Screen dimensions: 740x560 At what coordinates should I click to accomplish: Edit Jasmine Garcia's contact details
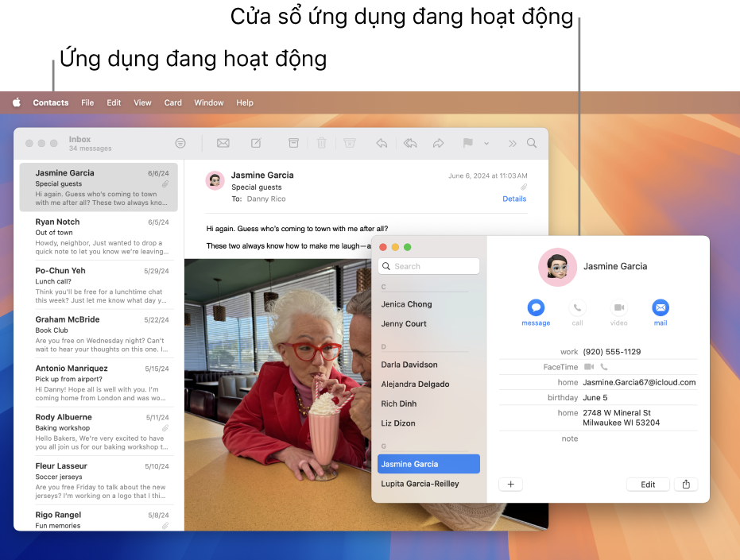[648, 484]
